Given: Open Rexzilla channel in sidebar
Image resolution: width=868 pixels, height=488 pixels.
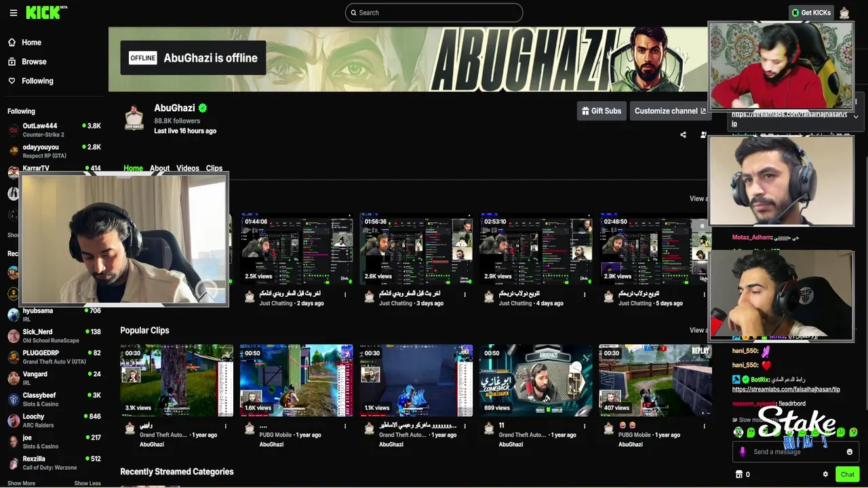Looking at the screenshot, I should coord(54,463).
